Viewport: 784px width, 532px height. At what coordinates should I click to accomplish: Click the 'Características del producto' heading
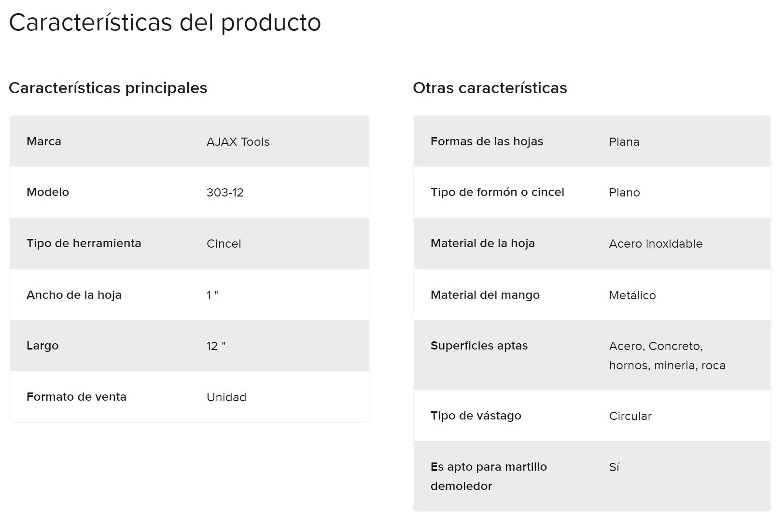[x=165, y=22]
